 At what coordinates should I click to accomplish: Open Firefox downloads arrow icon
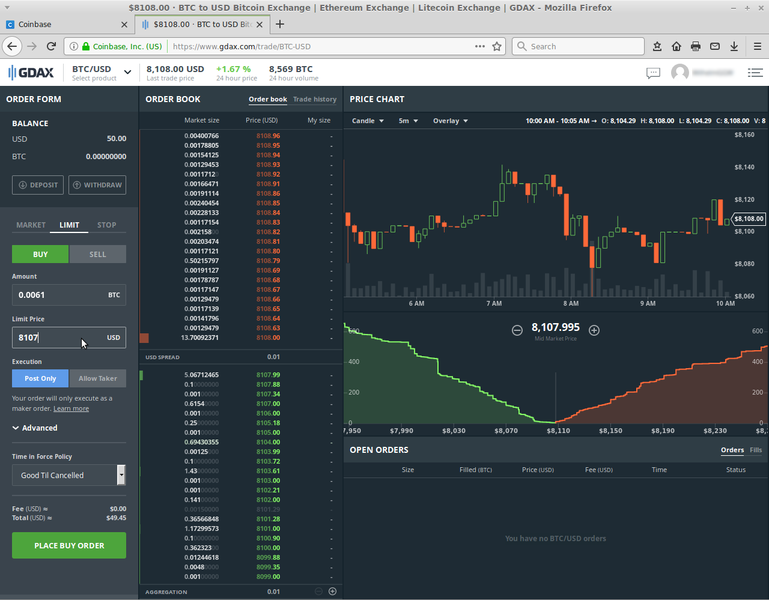(734, 46)
